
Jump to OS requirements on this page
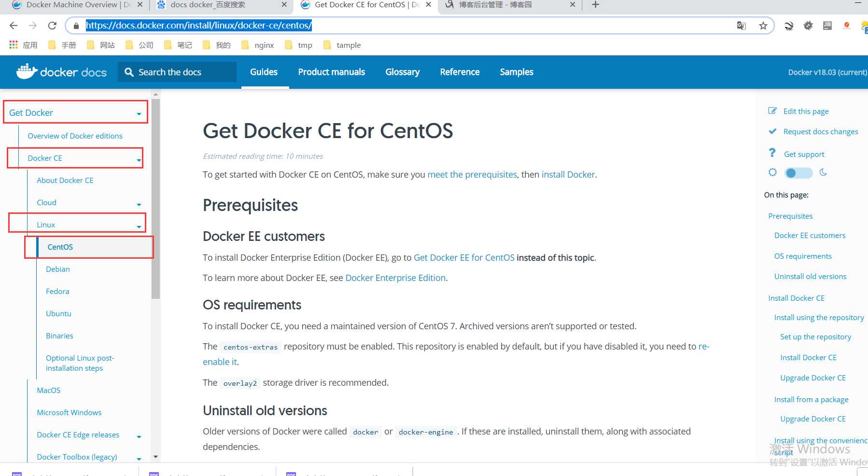(x=803, y=256)
